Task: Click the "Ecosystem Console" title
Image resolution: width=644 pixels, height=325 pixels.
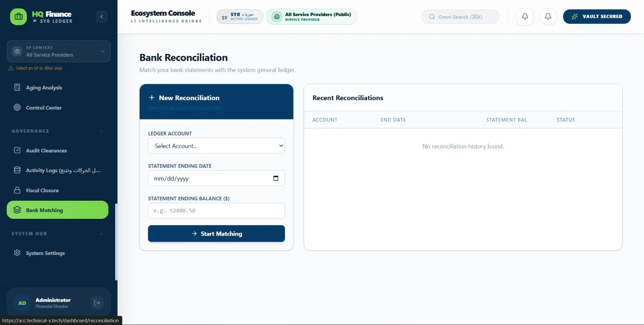Action: click(163, 13)
